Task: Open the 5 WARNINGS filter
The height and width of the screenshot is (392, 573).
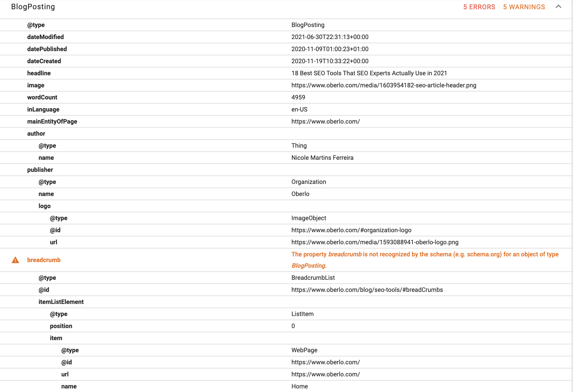Action: [524, 7]
